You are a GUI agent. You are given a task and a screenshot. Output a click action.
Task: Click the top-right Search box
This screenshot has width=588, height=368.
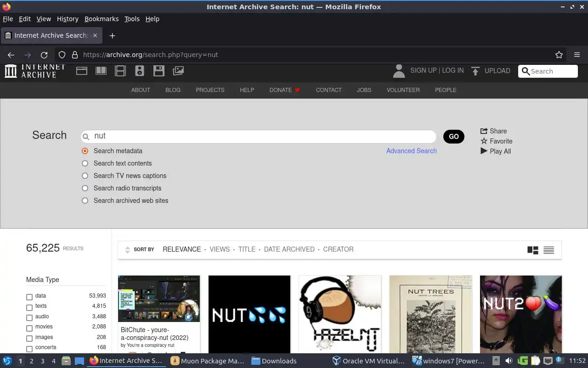(x=548, y=71)
